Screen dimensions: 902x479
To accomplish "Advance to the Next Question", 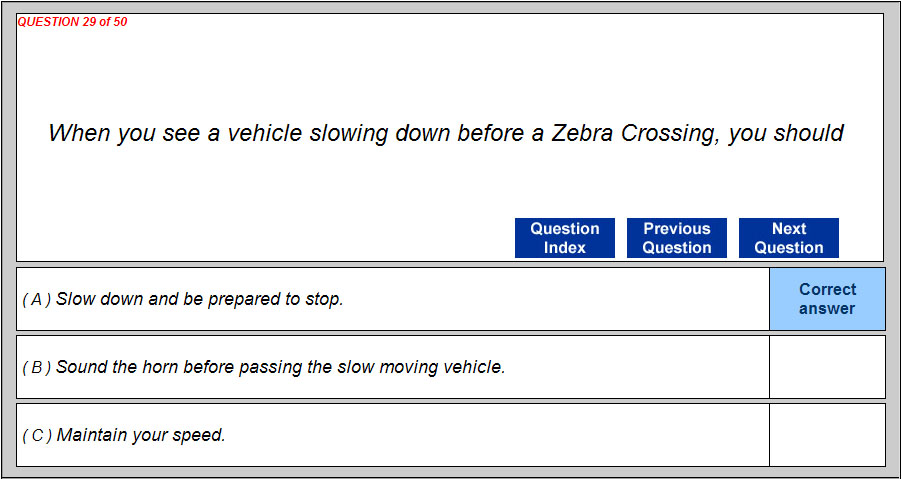I will [x=788, y=238].
